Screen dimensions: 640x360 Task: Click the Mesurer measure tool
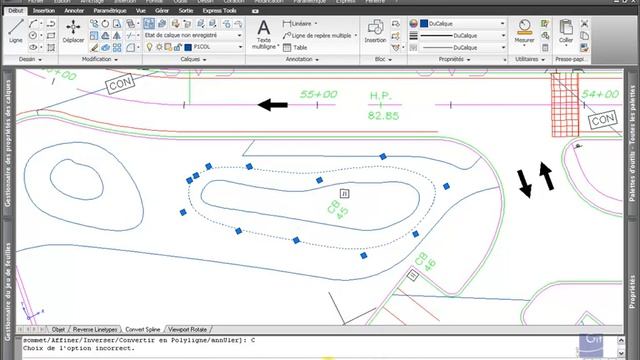(x=524, y=31)
